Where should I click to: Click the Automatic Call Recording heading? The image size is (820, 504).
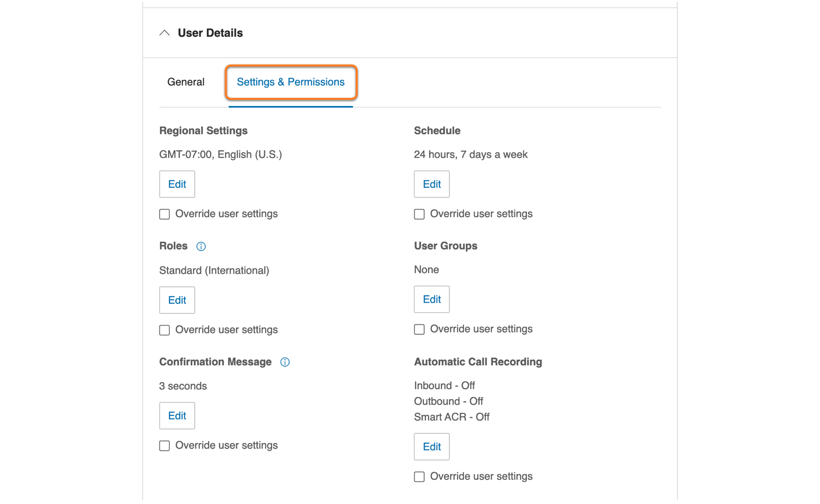[x=478, y=362]
